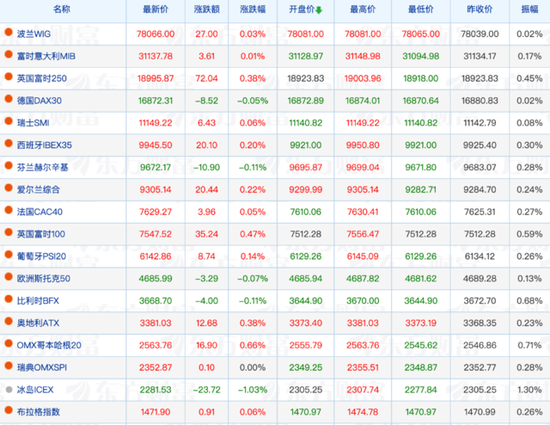The width and height of the screenshot is (550, 425).
Task: Click the orange dot beside 法国CAC40
Action: tap(9, 210)
